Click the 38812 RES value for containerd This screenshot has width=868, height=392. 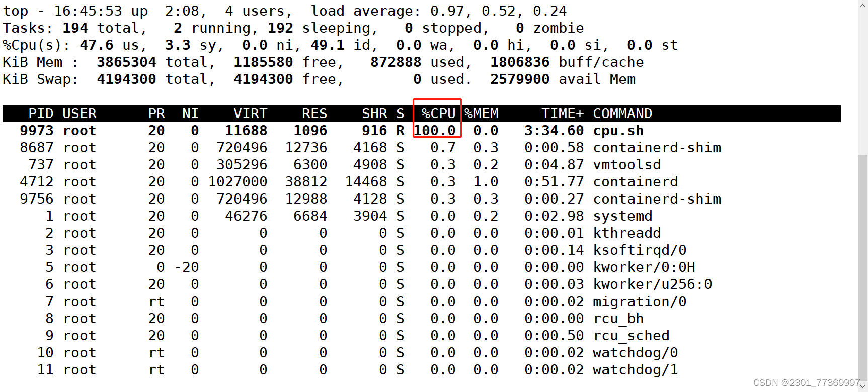306,182
